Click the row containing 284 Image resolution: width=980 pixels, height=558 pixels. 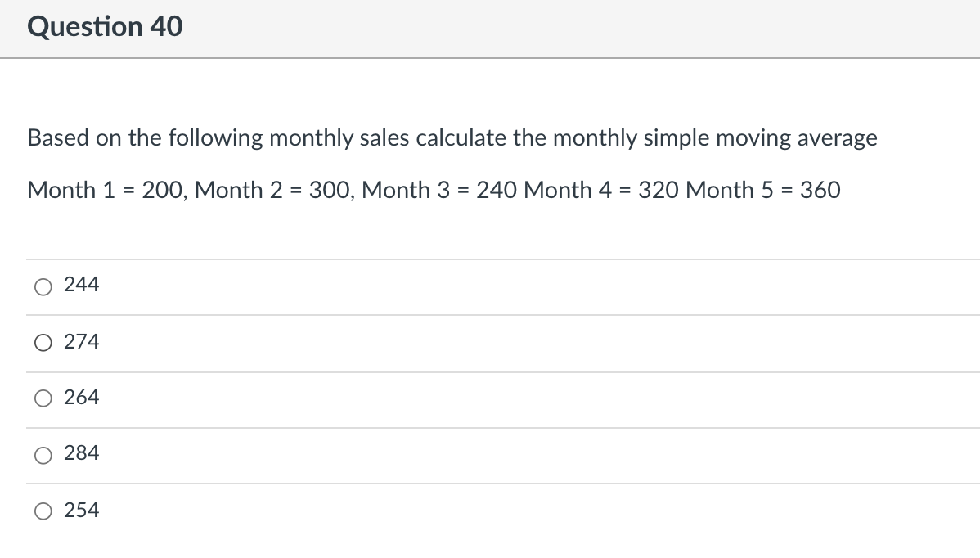tap(327, 455)
